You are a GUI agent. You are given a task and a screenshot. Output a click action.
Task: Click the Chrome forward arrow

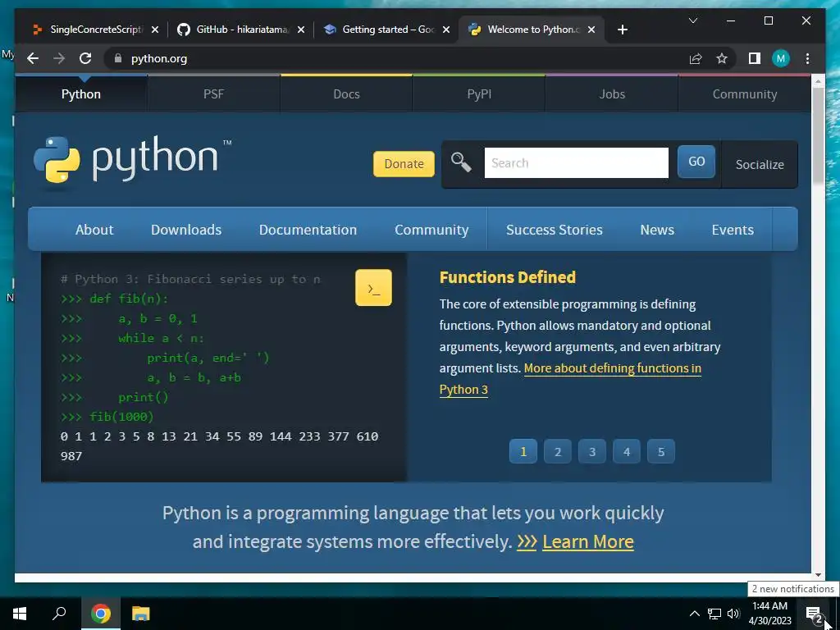point(59,58)
